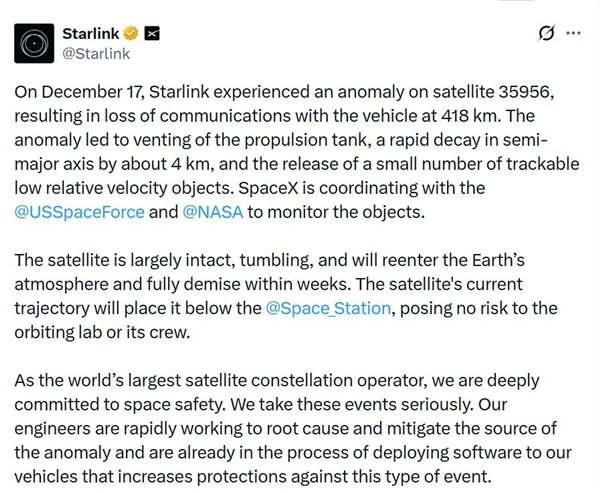Visit the @Space_Station mention

[328, 308]
